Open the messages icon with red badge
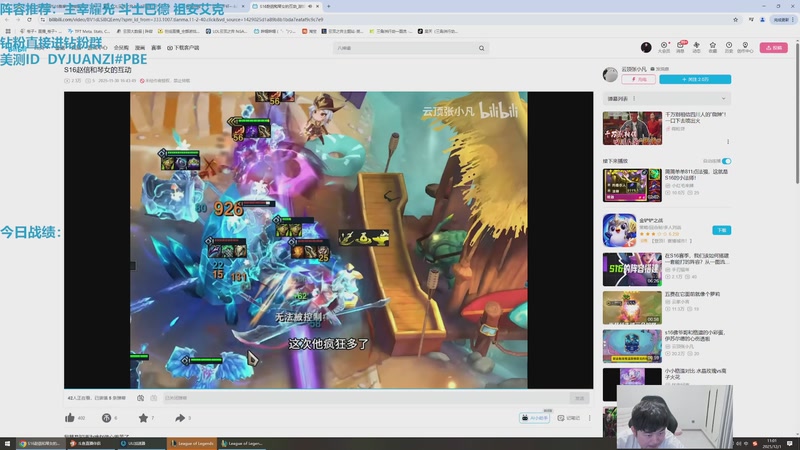The width and height of the screenshot is (800, 450). (x=680, y=47)
